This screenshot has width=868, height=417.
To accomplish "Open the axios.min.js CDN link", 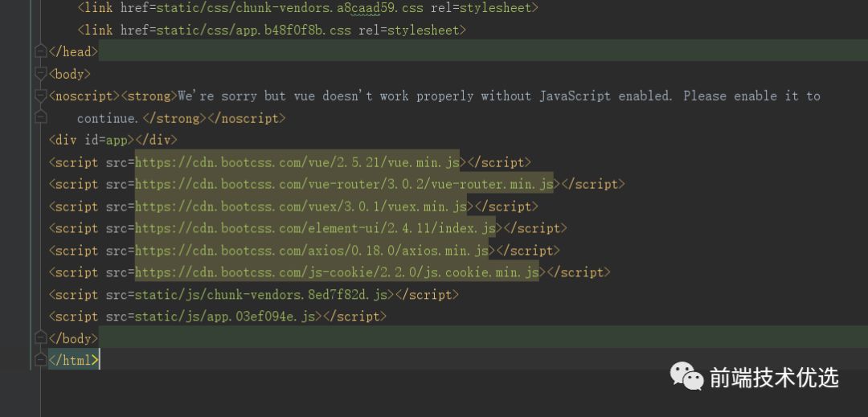I will click(312, 251).
